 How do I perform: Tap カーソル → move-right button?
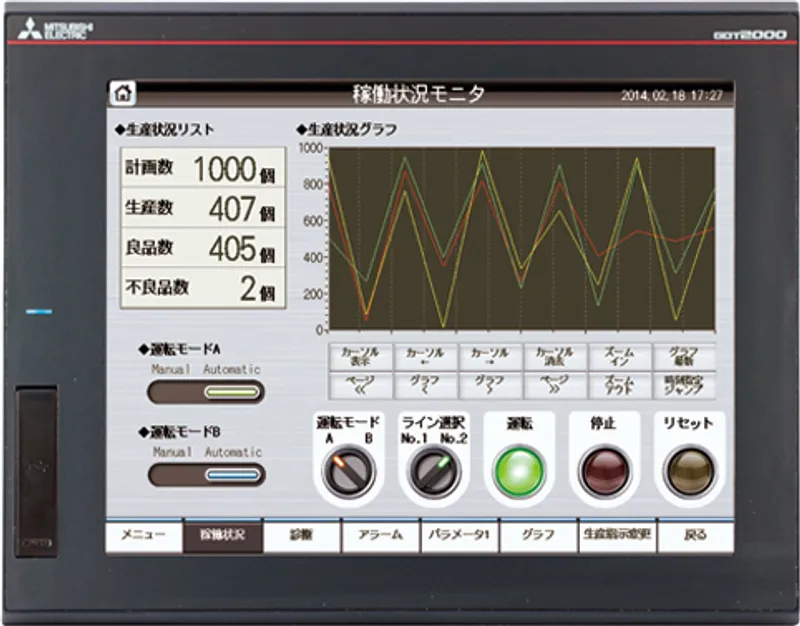point(490,357)
